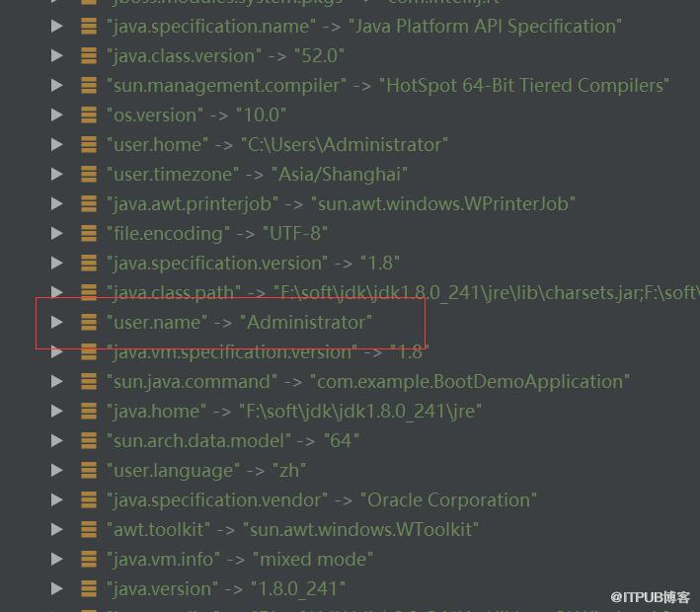Expand the java.home entry arrow
This screenshot has width=700, height=612.
coord(56,411)
